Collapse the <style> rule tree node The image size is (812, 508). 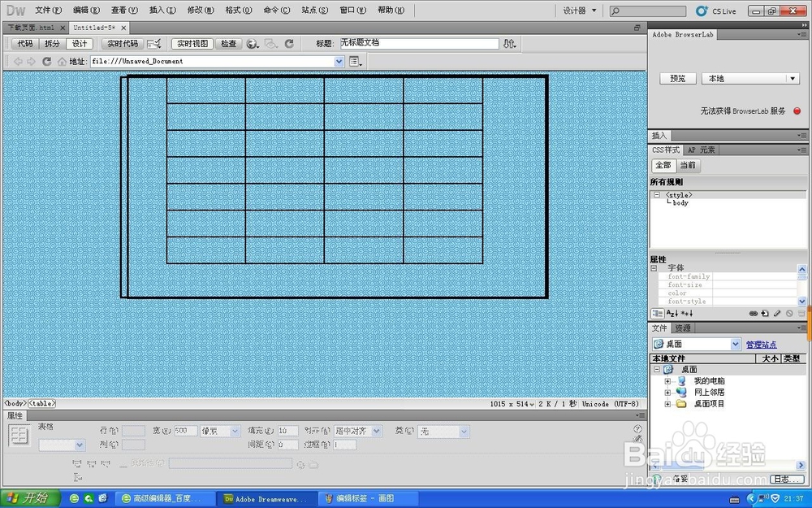tap(657, 195)
